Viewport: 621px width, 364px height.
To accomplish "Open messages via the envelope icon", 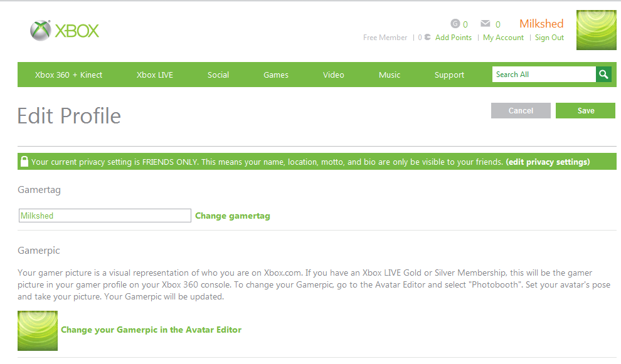I will (x=486, y=24).
